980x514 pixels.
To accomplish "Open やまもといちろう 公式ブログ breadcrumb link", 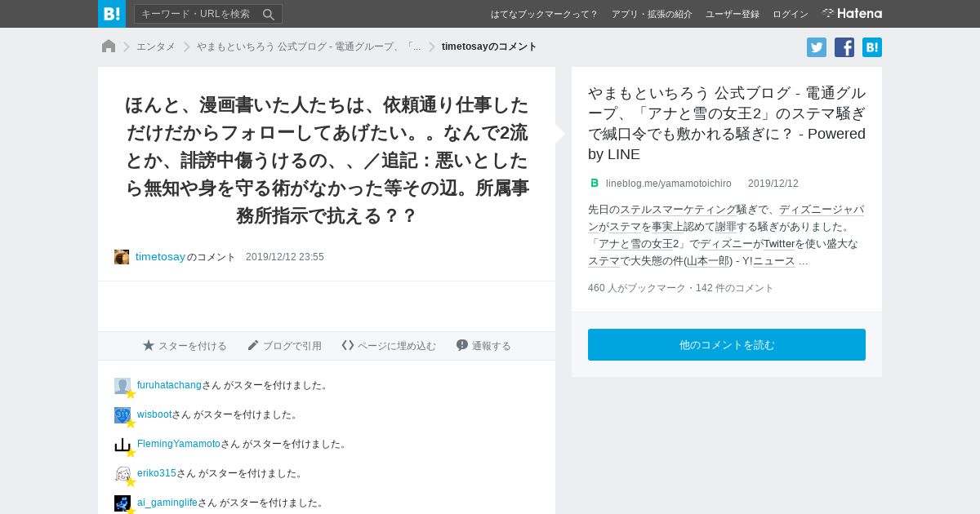I will coord(309,47).
